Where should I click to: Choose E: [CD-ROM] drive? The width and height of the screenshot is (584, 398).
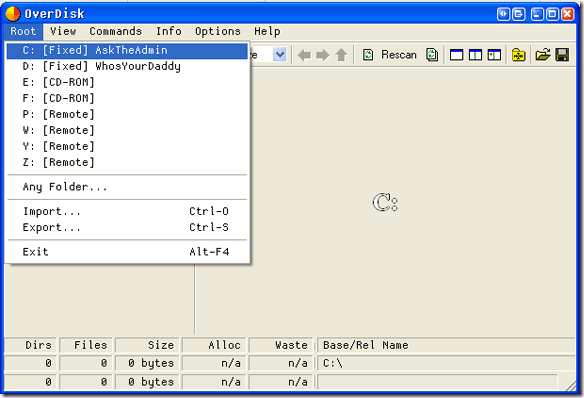coord(127,82)
